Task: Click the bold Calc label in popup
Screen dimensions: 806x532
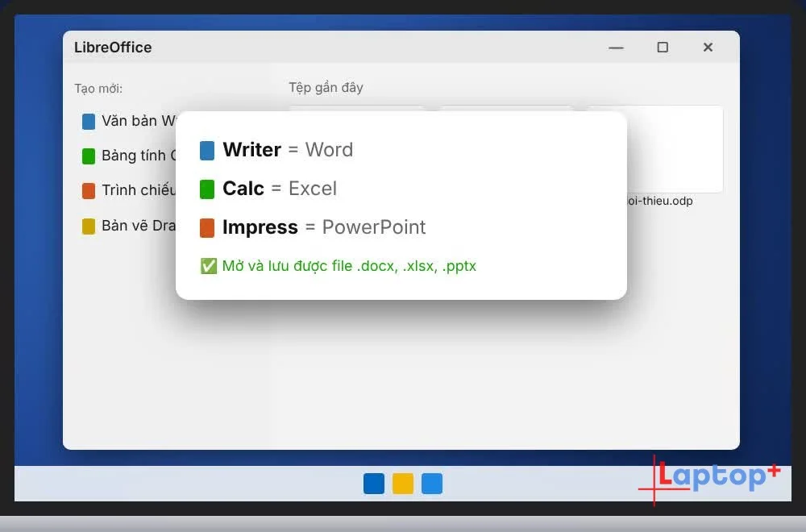Action: 243,188
